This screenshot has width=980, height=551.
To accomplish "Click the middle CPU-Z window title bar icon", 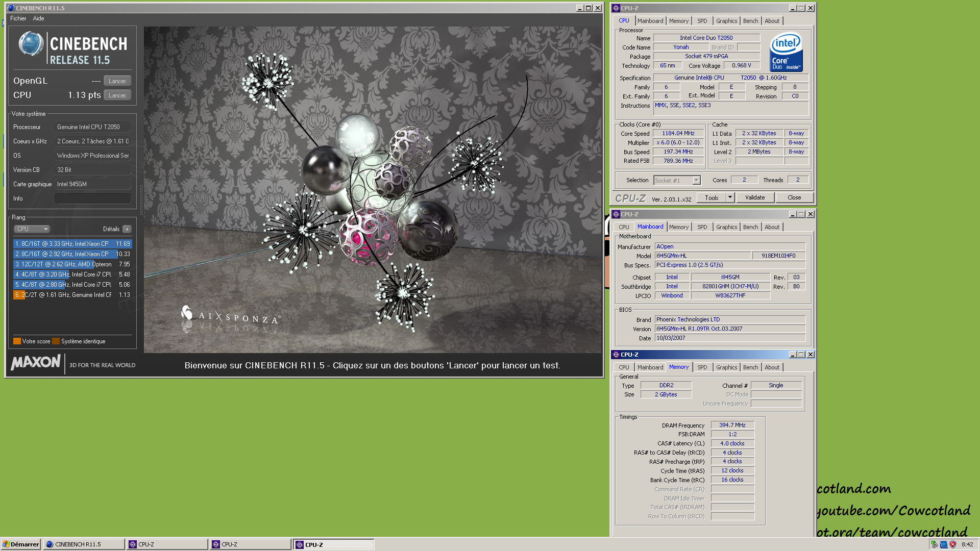I will click(x=616, y=214).
